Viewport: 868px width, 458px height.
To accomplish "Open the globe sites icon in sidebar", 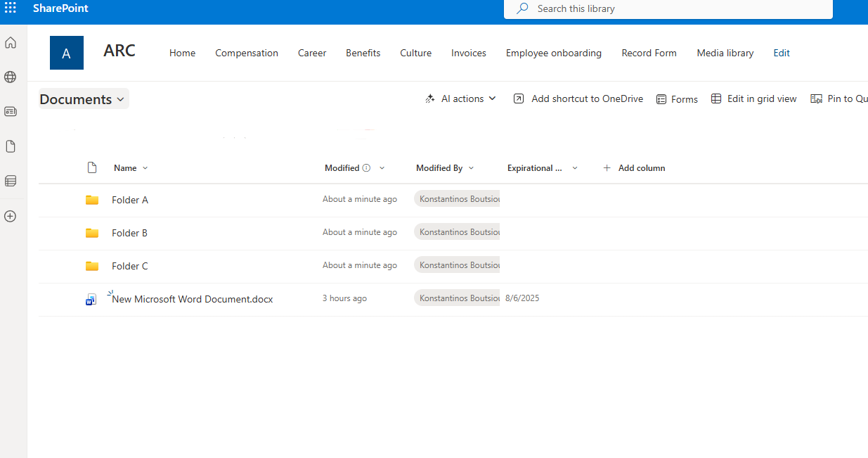I will [11, 77].
